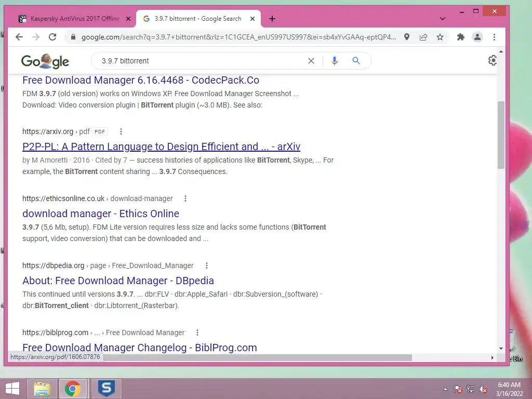Click the scroll up arrow
Screen dimensions: 532x399
[x=501, y=51]
